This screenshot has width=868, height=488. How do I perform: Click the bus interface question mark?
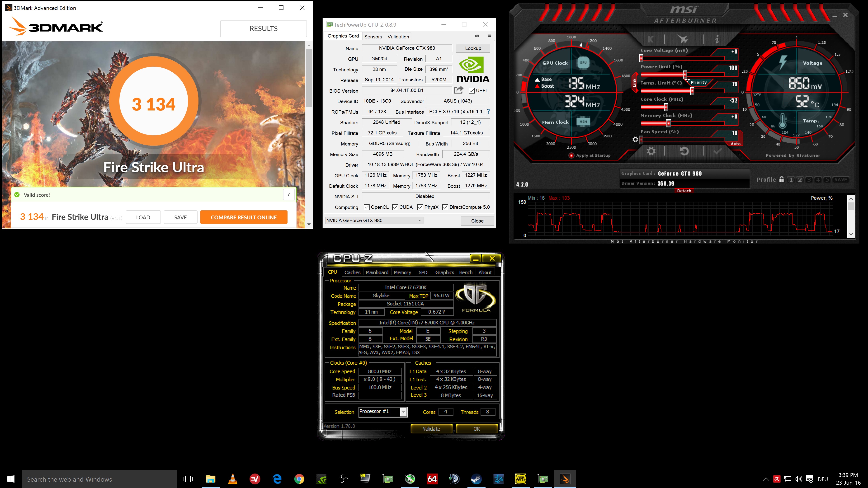coord(488,111)
